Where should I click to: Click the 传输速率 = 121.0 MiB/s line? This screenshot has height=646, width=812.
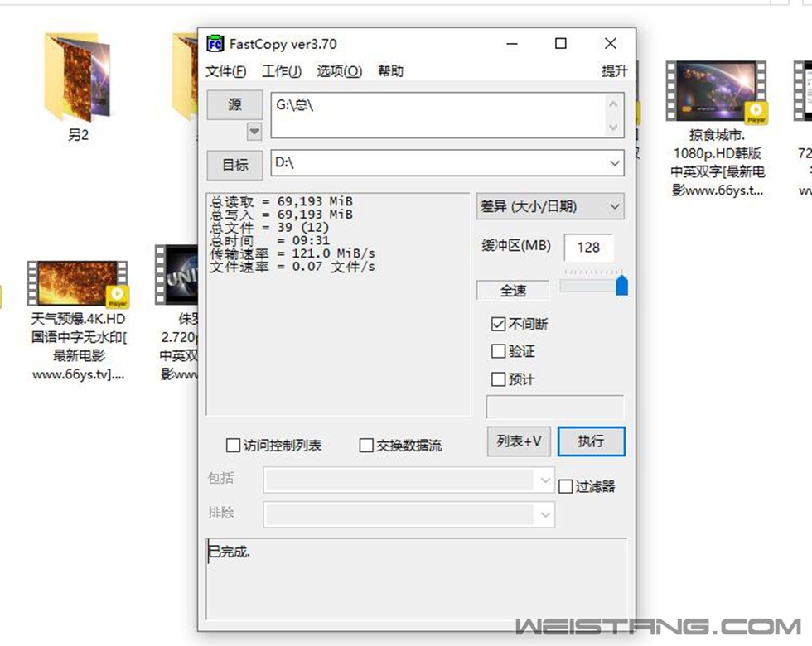click(x=292, y=253)
